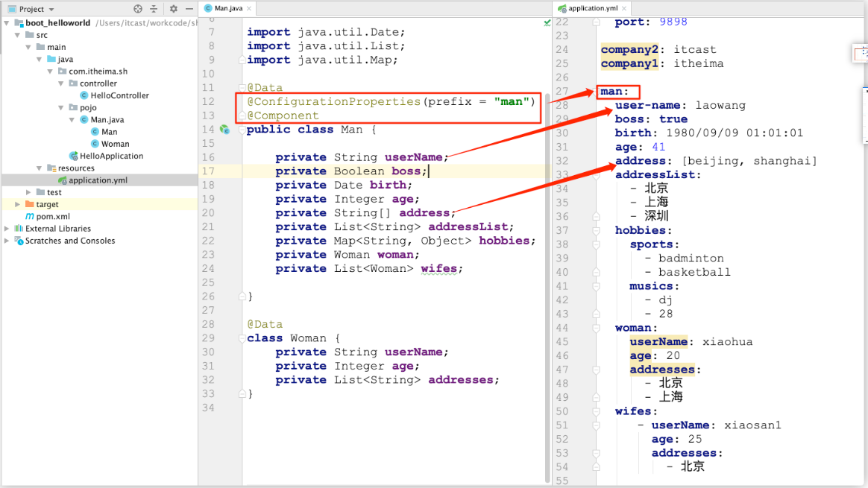Click the addressList field in Man.java
The height and width of the screenshot is (488, 868).
click(468, 226)
